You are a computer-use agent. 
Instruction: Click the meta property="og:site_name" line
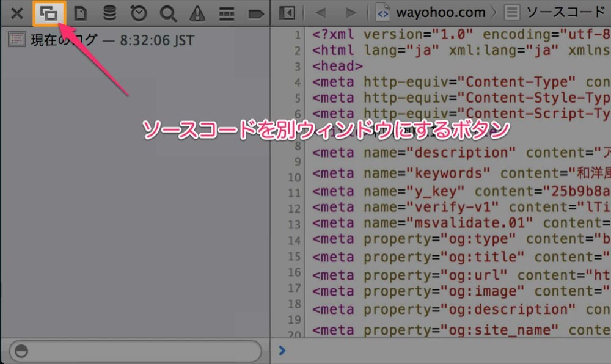461,330
